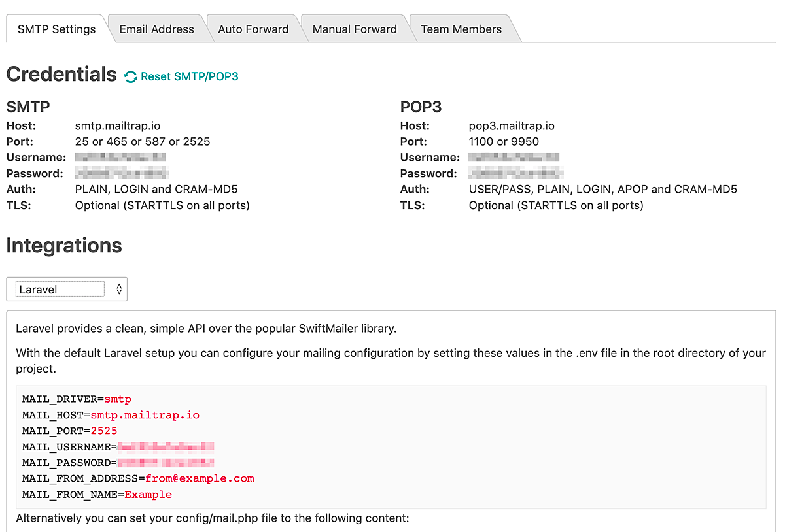Click the MAIL_FROM_ADDRESS=from@example.com line
Image resolution: width=785 pixels, height=532 pixels.
[x=138, y=478]
